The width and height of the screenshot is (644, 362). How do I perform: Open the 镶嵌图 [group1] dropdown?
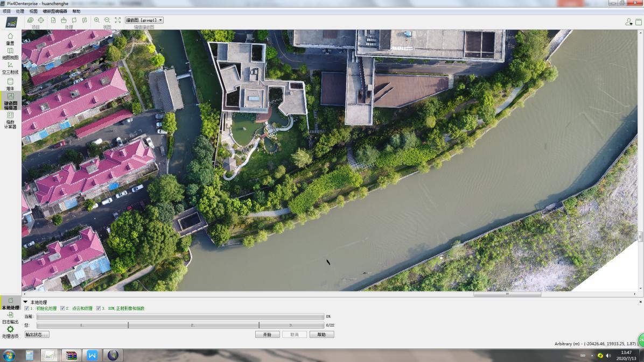point(144,20)
